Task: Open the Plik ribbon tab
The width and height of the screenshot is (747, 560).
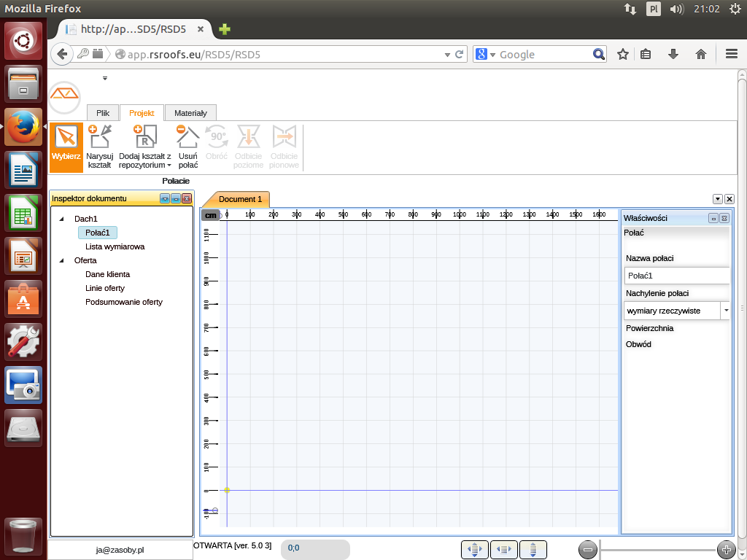Action: [103, 113]
